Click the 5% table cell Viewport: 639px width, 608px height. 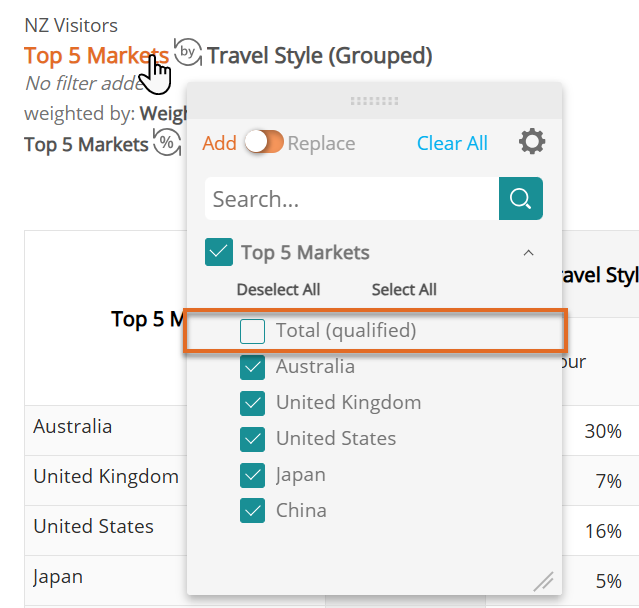coord(608,581)
